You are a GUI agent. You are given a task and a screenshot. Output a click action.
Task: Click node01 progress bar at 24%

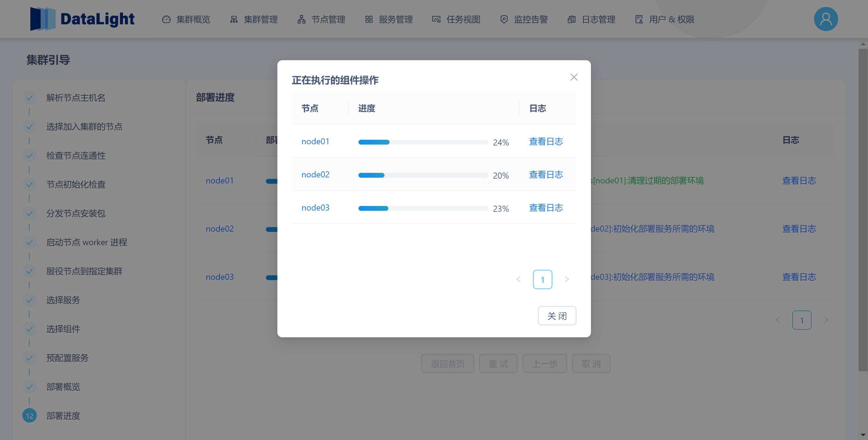(x=423, y=142)
